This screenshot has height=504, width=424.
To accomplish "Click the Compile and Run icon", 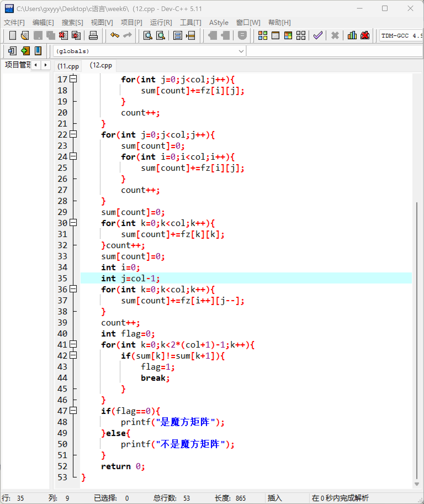I will (288, 35).
